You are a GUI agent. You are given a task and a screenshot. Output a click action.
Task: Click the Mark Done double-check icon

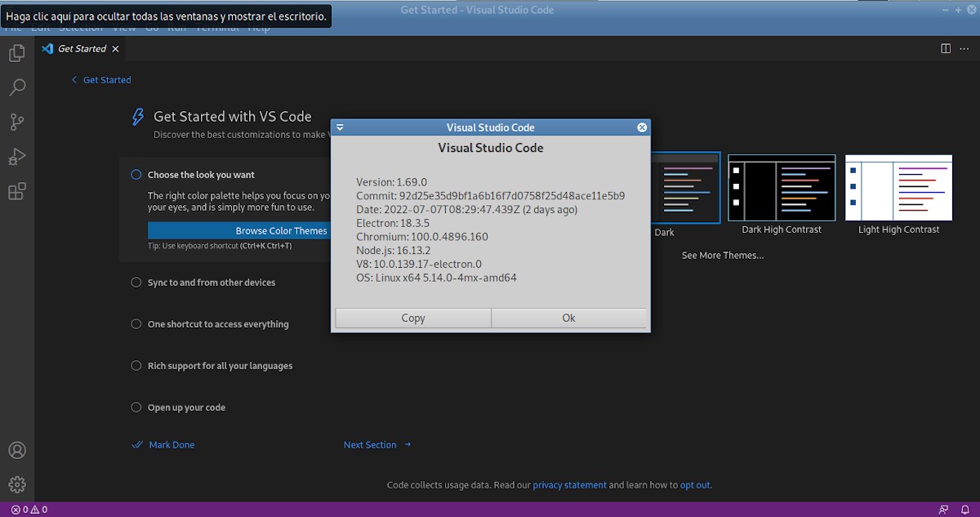(x=137, y=445)
